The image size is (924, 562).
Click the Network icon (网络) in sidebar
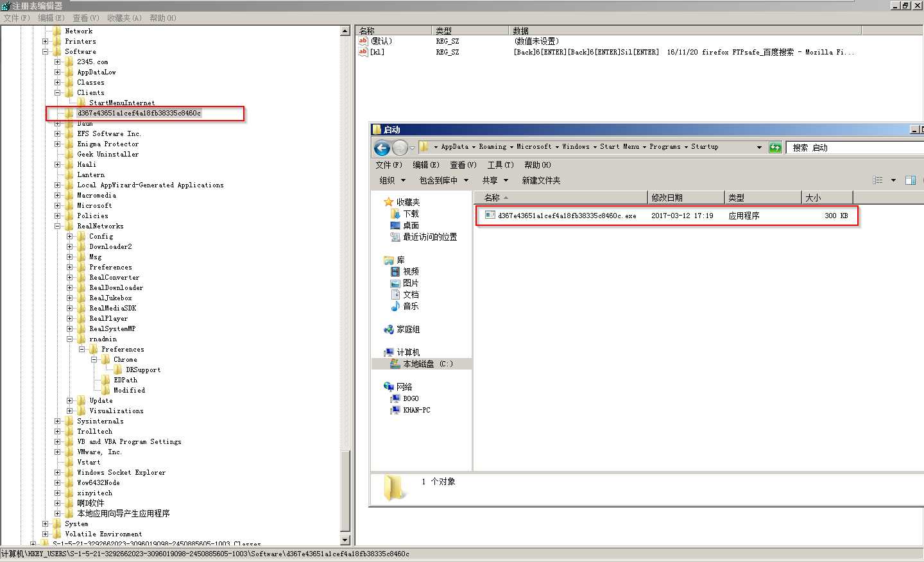click(x=388, y=387)
